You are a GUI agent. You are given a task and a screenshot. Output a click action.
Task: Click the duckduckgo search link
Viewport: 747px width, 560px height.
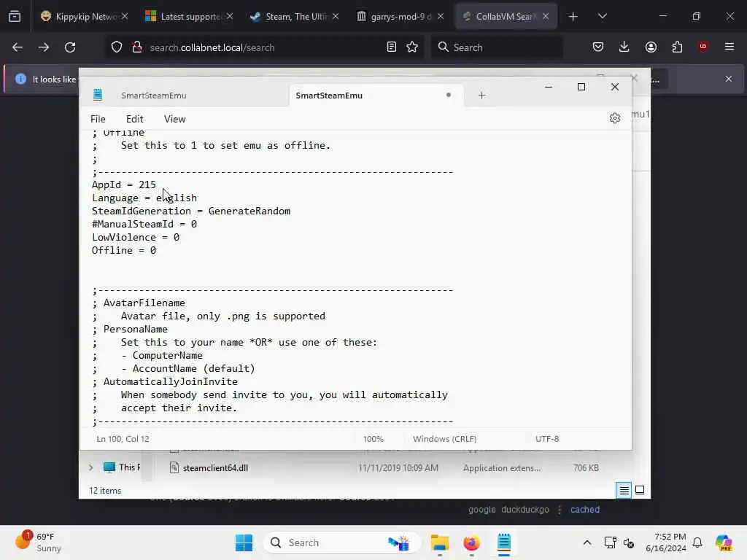click(525, 510)
